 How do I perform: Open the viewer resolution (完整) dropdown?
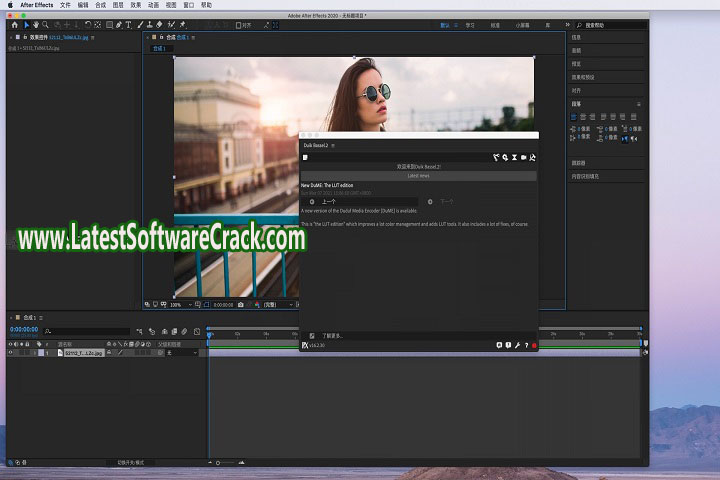point(277,305)
